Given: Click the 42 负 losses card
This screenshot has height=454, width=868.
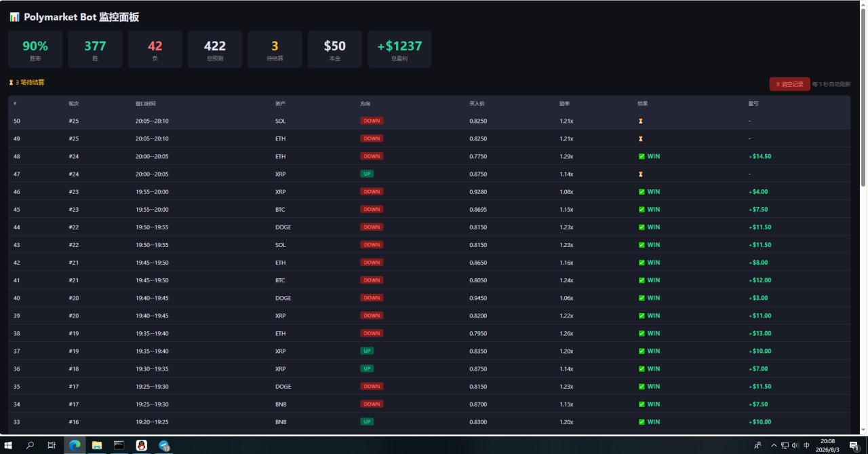Looking at the screenshot, I should [x=155, y=50].
